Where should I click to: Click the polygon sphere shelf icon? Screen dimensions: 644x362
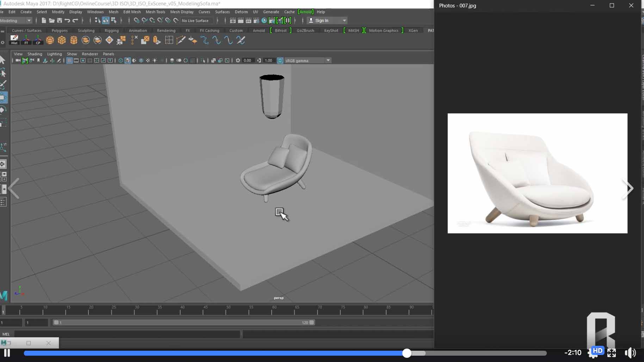point(50,40)
